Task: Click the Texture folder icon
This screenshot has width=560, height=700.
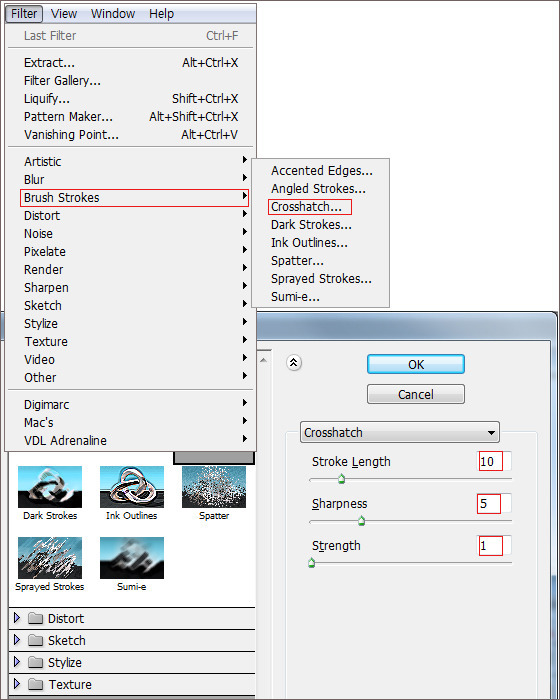Action: [35, 684]
